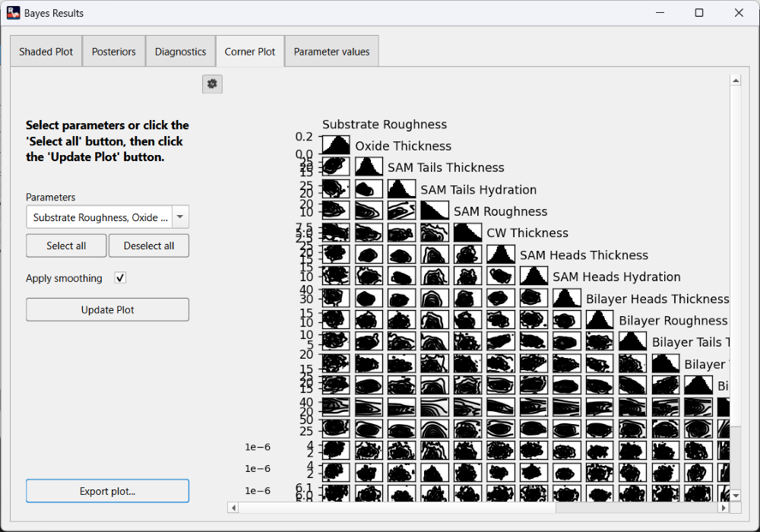Viewport: 760px width, 532px height.
Task: Show the Parameter values tab
Action: coord(331,52)
